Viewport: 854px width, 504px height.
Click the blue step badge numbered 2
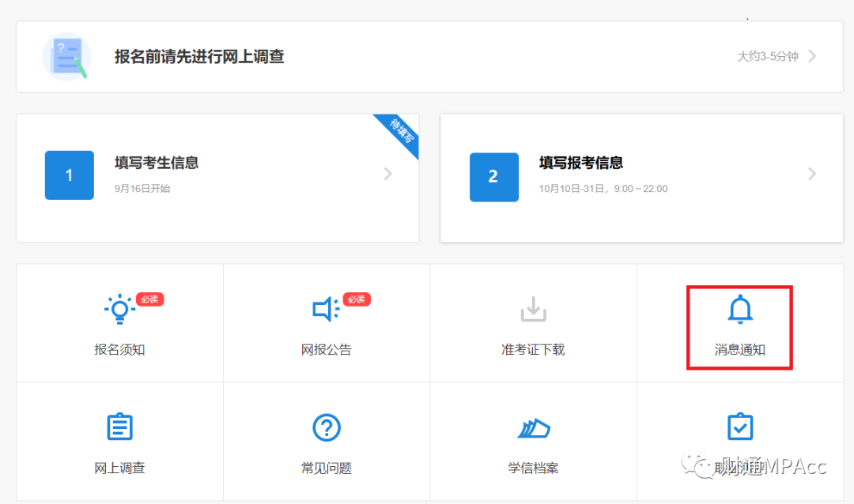click(493, 175)
